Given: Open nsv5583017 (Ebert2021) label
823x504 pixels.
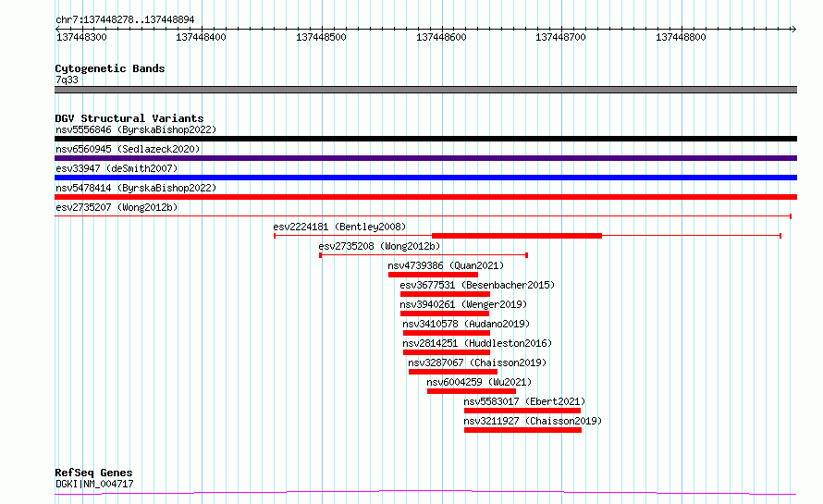Looking at the screenshot, I should [524, 401].
